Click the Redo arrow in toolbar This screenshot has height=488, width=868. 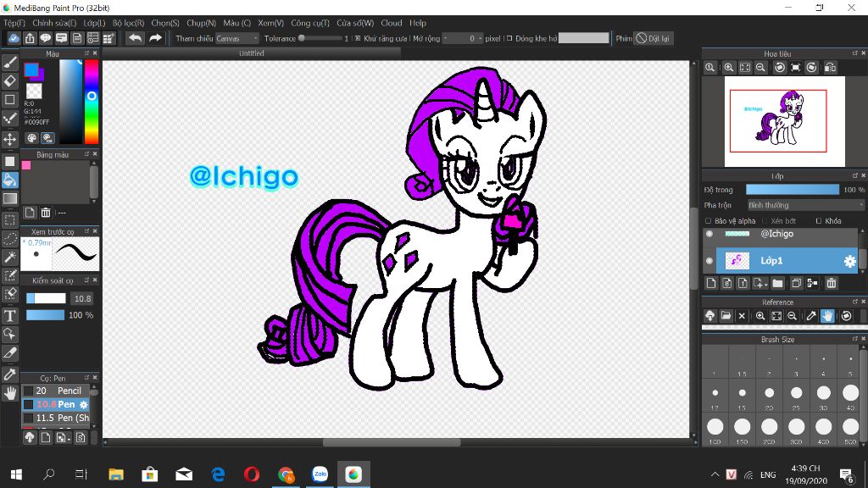pyautogui.click(x=156, y=38)
